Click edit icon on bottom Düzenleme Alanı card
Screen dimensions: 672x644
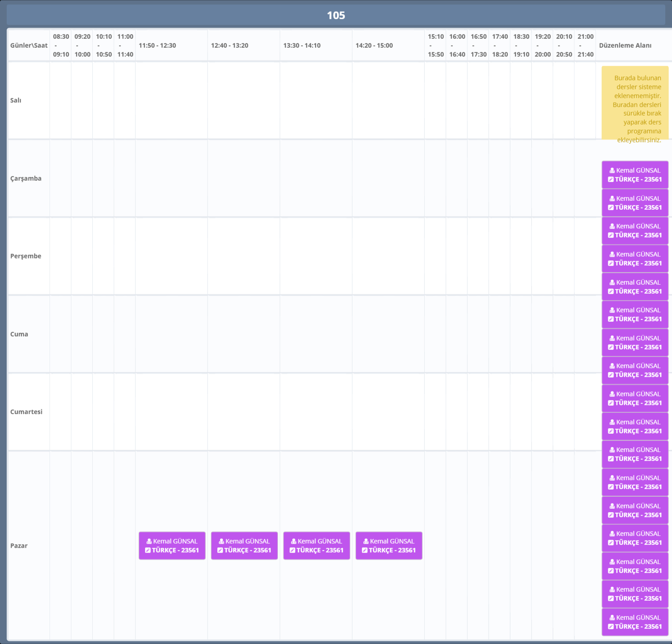(x=611, y=627)
